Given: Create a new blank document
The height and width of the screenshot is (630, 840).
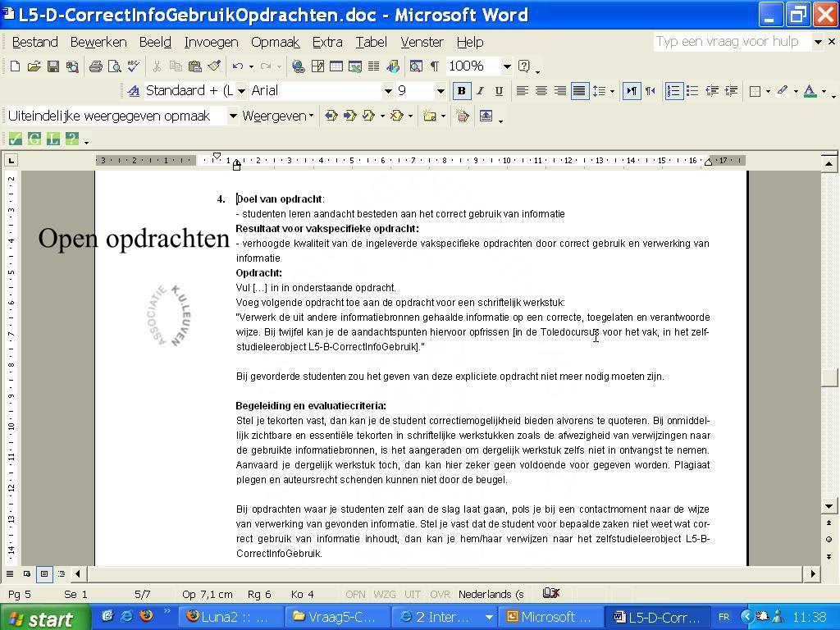Looking at the screenshot, I should point(15,66).
